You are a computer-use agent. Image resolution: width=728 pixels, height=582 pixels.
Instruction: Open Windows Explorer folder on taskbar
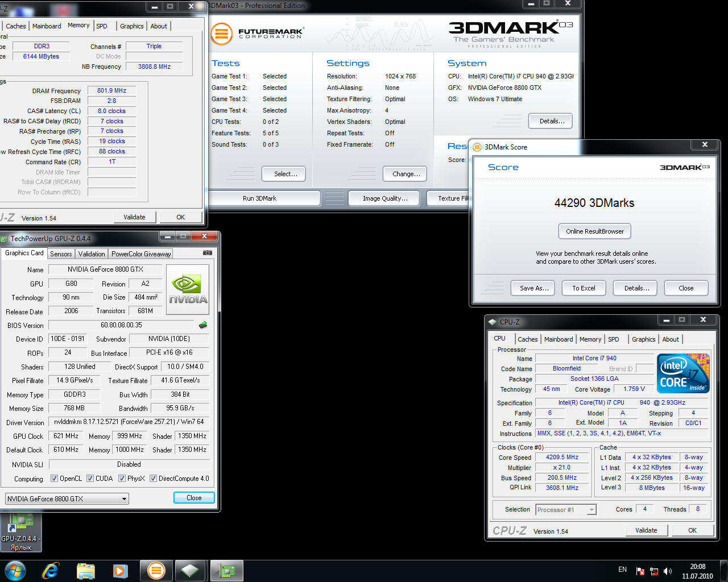tap(85, 571)
